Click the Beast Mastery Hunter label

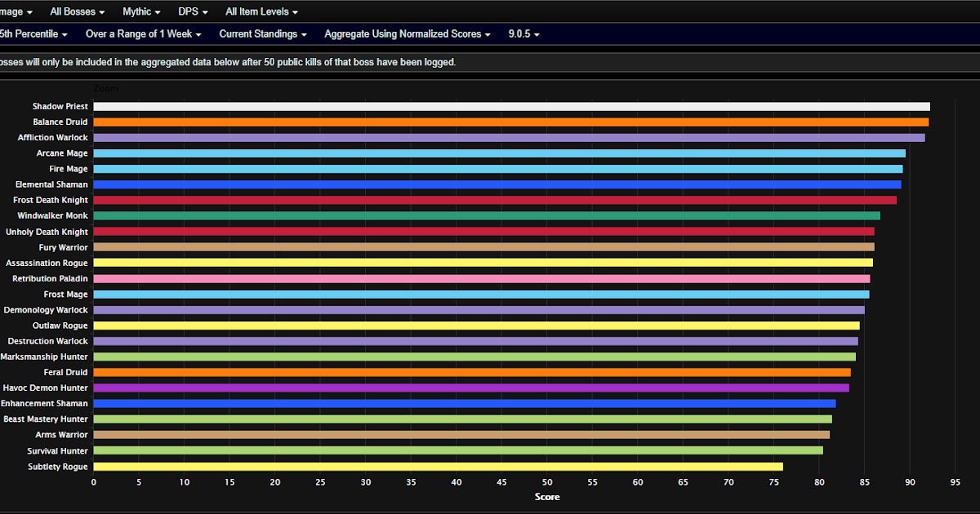coord(46,419)
